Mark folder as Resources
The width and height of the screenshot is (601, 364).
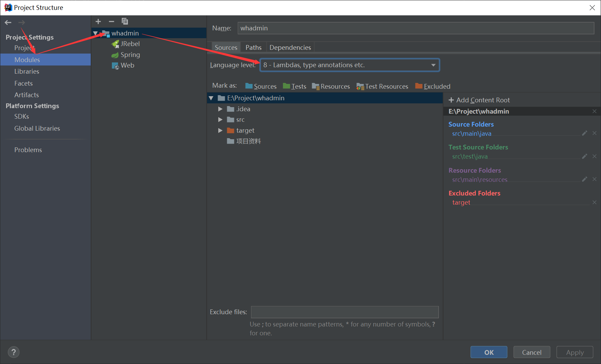335,86
